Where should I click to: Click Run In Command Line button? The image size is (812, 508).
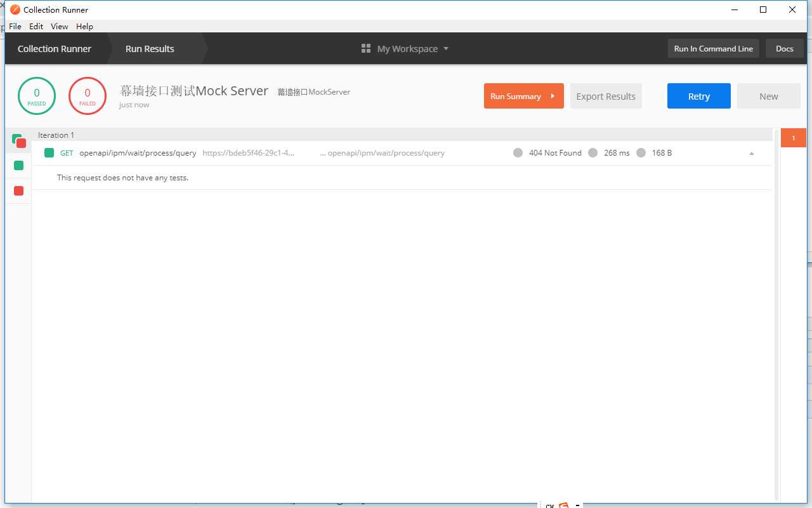[713, 49]
